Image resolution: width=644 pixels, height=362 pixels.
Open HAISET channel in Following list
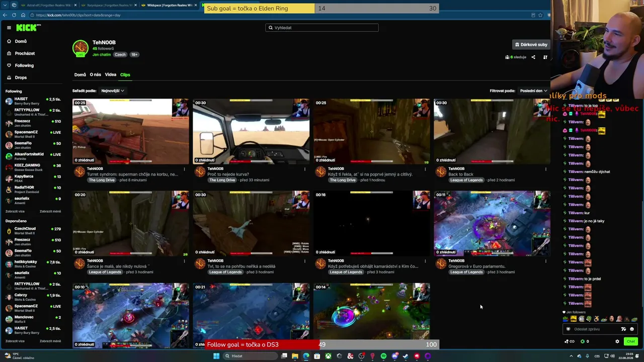click(33, 101)
